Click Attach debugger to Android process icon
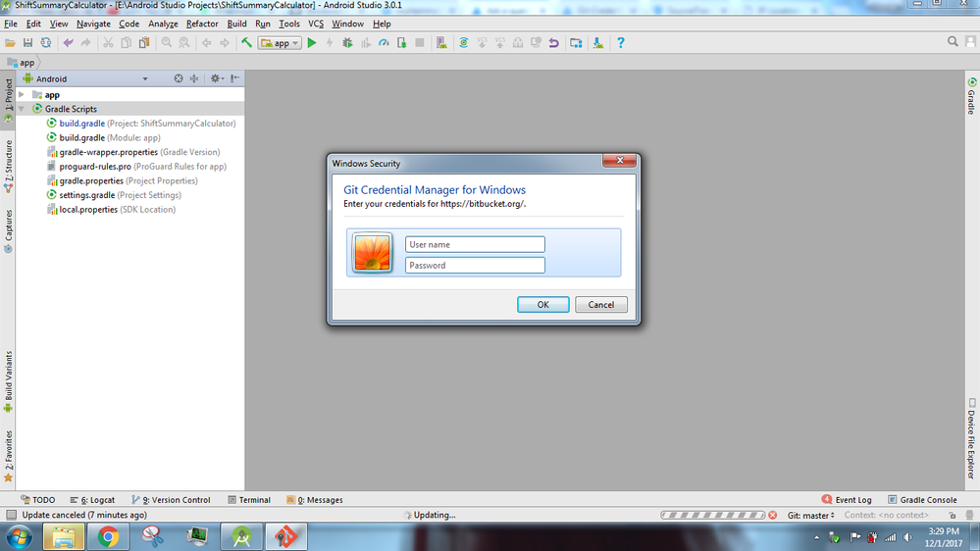The image size is (980, 551). pyautogui.click(x=402, y=42)
